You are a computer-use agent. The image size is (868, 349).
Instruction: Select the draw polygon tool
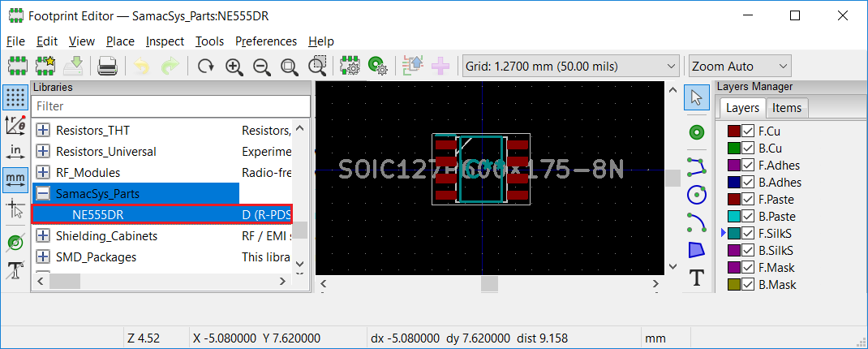pyautogui.click(x=696, y=250)
